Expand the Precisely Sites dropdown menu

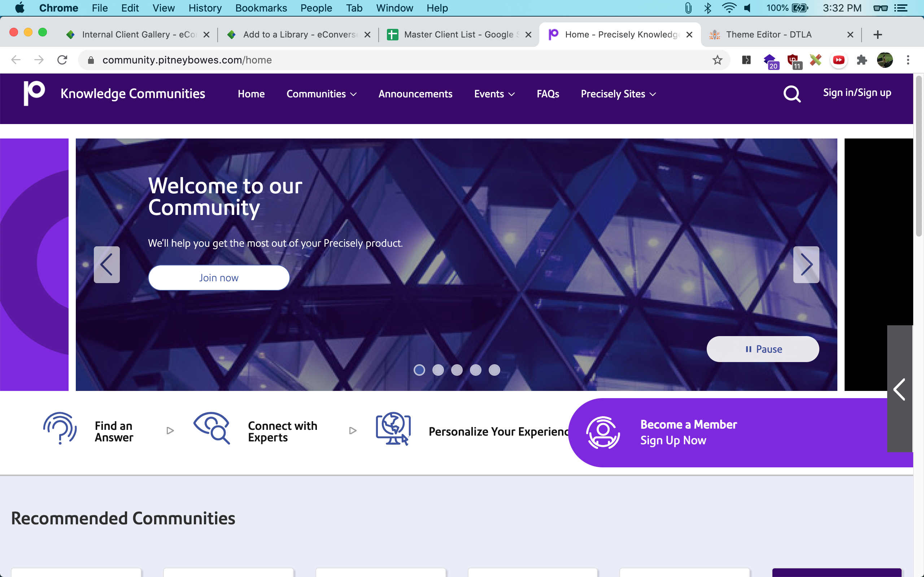618,94
